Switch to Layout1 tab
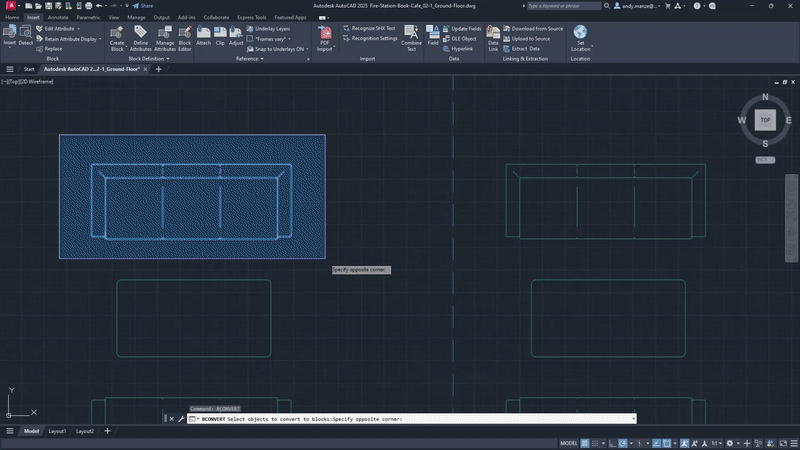Viewport: 800px width, 450px height. (x=57, y=431)
